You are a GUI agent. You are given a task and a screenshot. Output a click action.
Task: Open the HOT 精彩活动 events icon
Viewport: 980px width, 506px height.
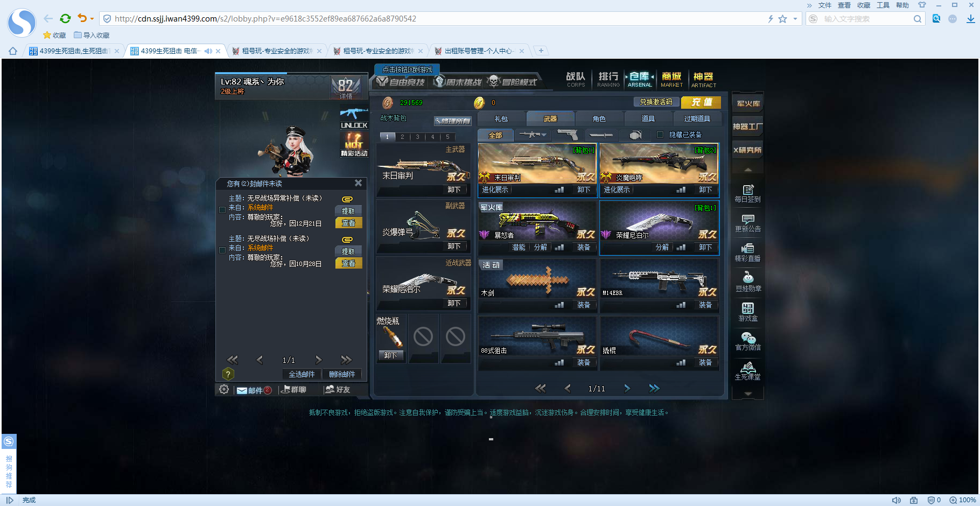[354, 144]
